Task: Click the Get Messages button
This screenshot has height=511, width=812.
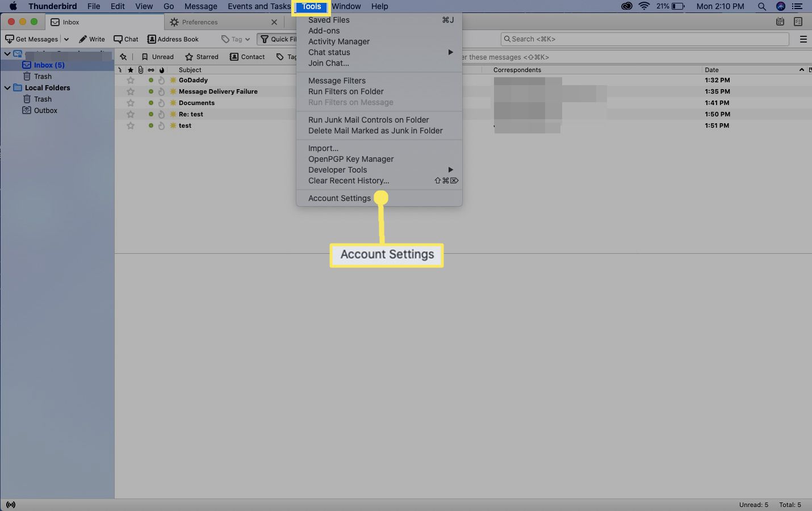Action: coord(32,39)
